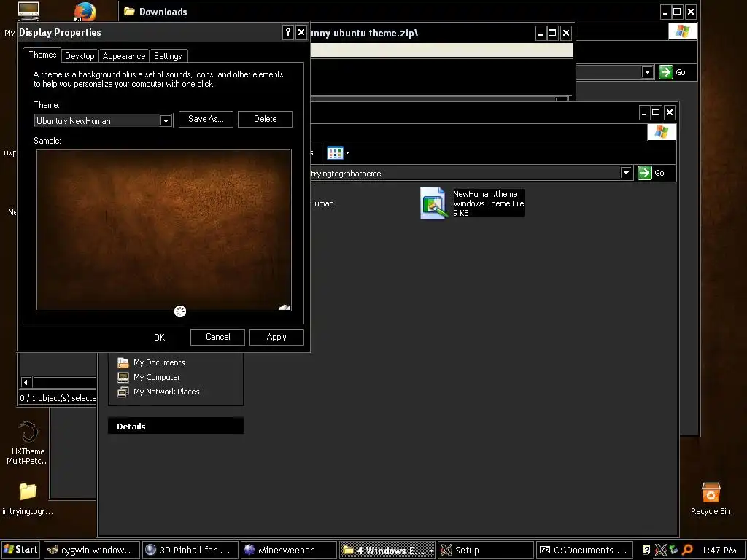Screen dimensions: 747x560
Task: Confirm with the OK button
Action: coord(159,337)
